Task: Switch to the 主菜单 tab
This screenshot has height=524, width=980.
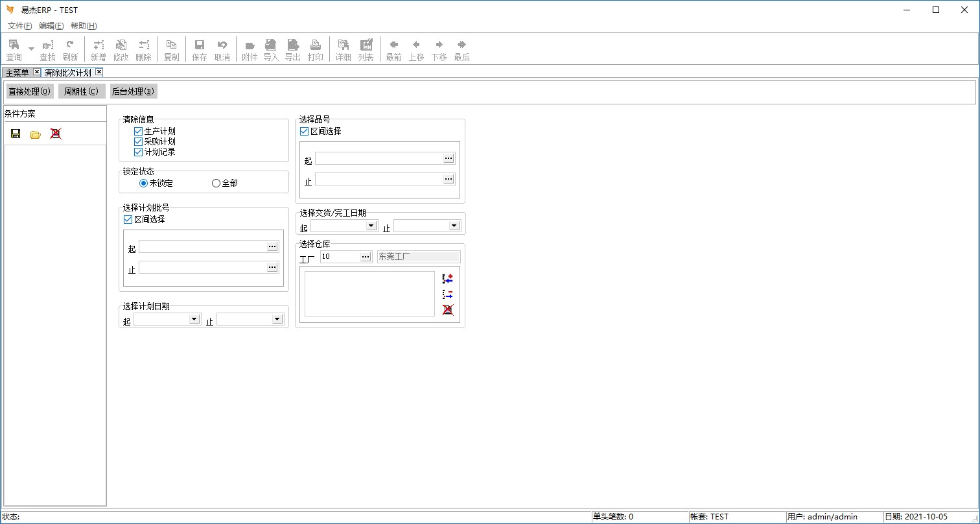Action: click(17, 73)
